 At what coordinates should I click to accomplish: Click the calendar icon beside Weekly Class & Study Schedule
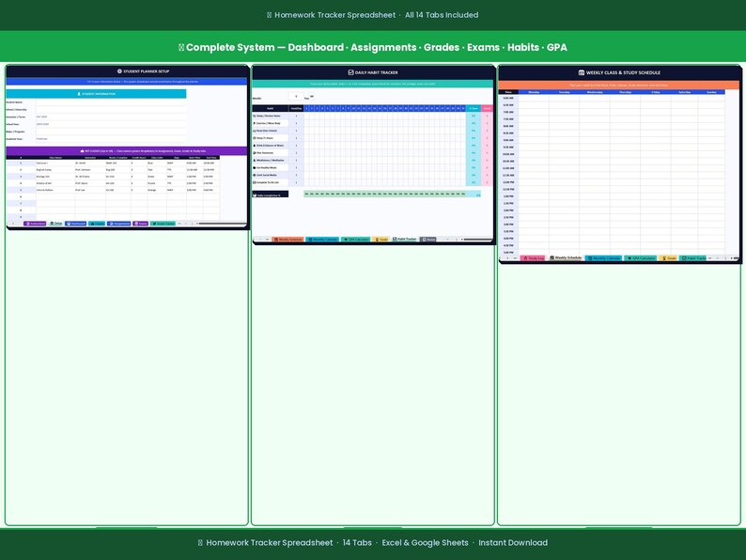coord(581,72)
